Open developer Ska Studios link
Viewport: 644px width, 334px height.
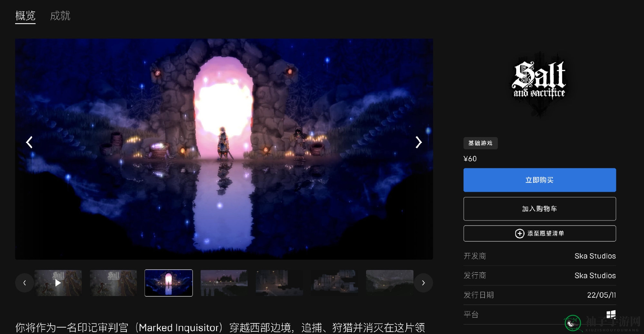(595, 256)
